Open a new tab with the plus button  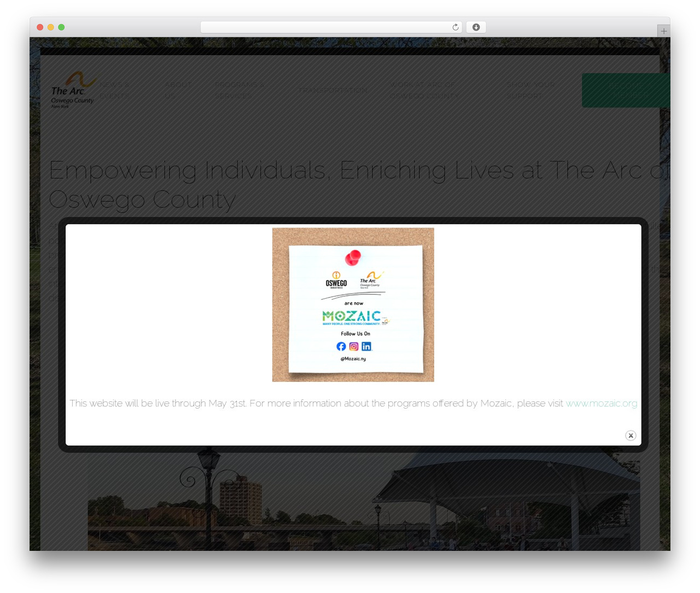(663, 31)
